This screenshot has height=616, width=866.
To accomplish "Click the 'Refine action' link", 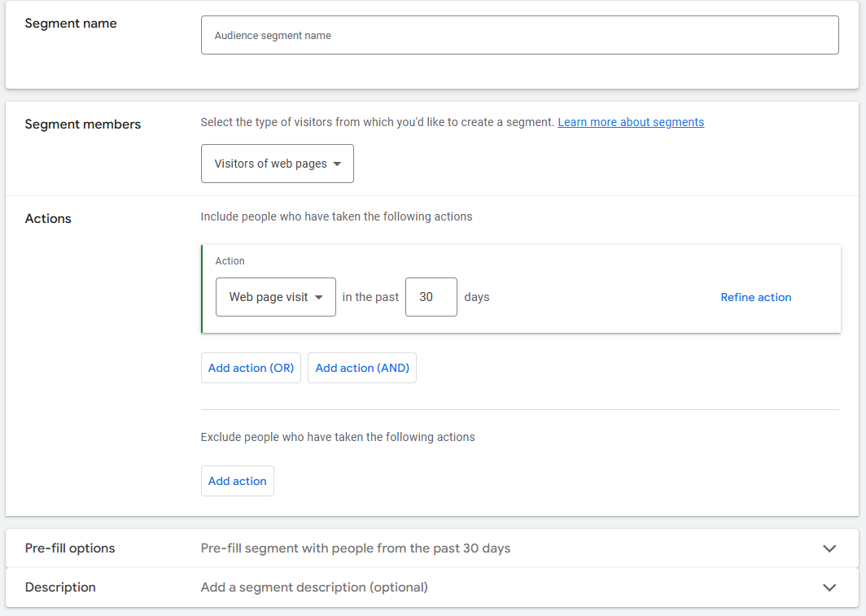I will [755, 297].
